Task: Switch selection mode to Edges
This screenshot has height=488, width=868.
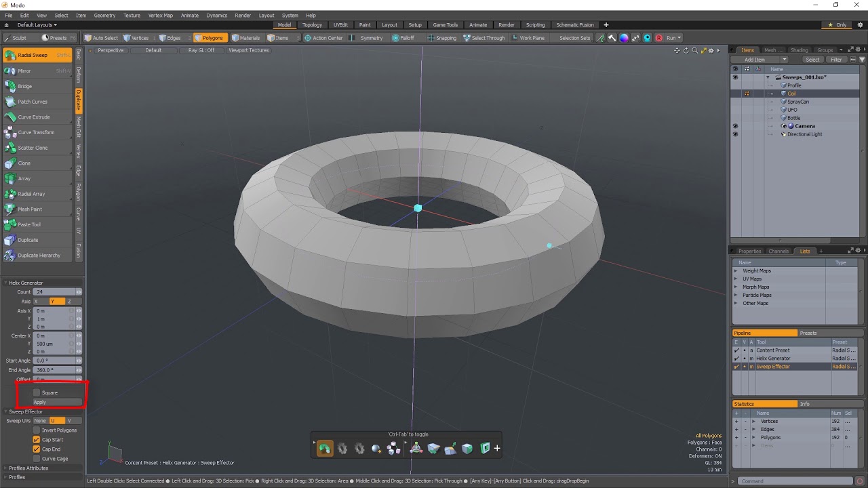Action: pyautogui.click(x=171, y=38)
